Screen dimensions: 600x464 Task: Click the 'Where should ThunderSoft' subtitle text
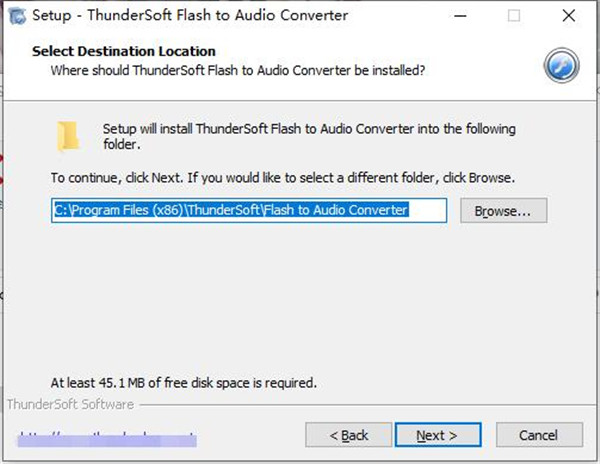(238, 70)
